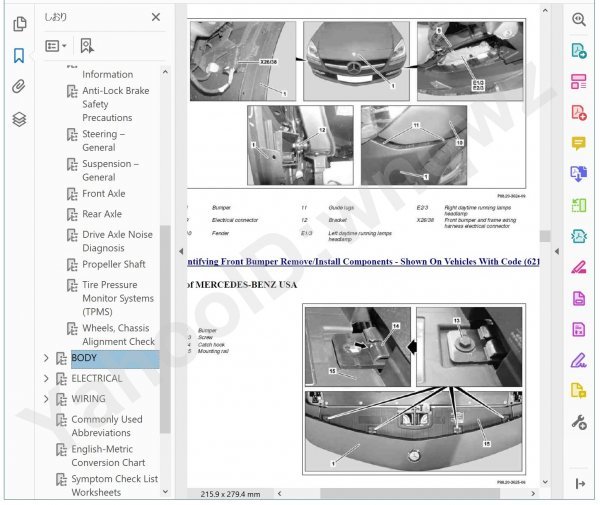This screenshot has height=505, width=600.
Task: Open the Comment tool
Action: click(x=579, y=143)
